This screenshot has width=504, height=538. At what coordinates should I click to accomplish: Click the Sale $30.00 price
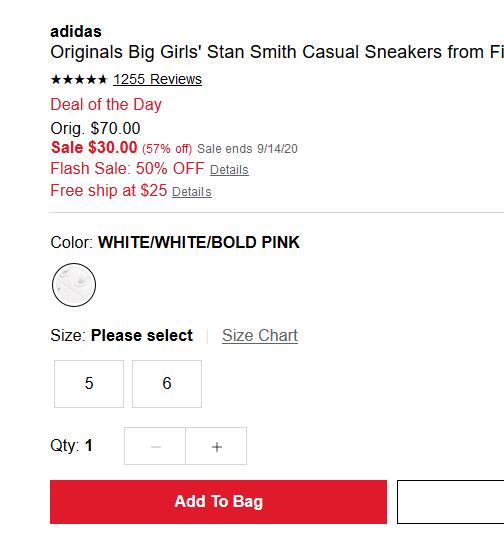94,148
